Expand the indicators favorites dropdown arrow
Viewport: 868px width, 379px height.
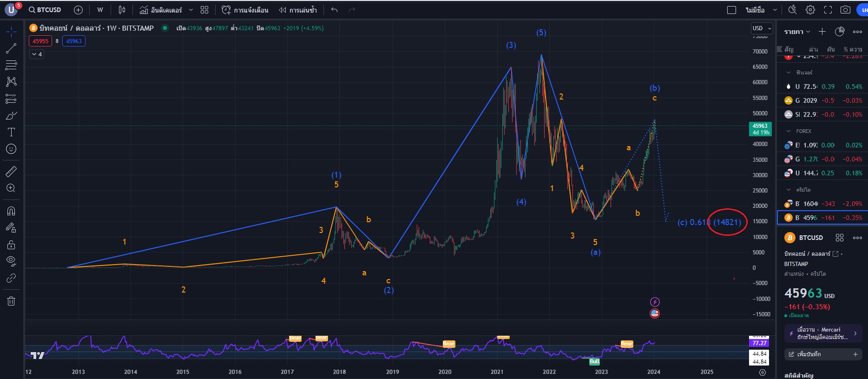(191, 10)
